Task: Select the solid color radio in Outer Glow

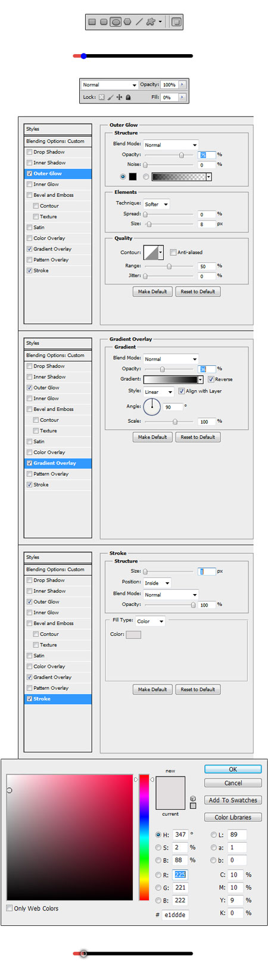Action: click(x=123, y=177)
